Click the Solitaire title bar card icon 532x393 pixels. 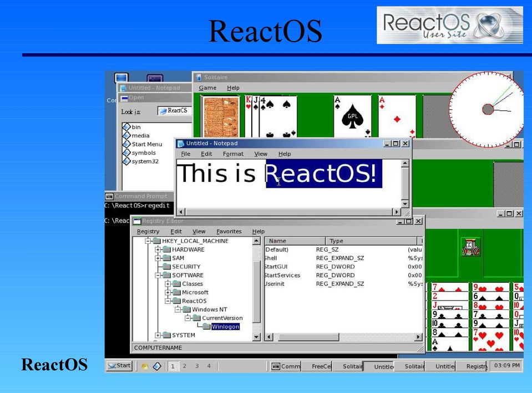point(199,77)
